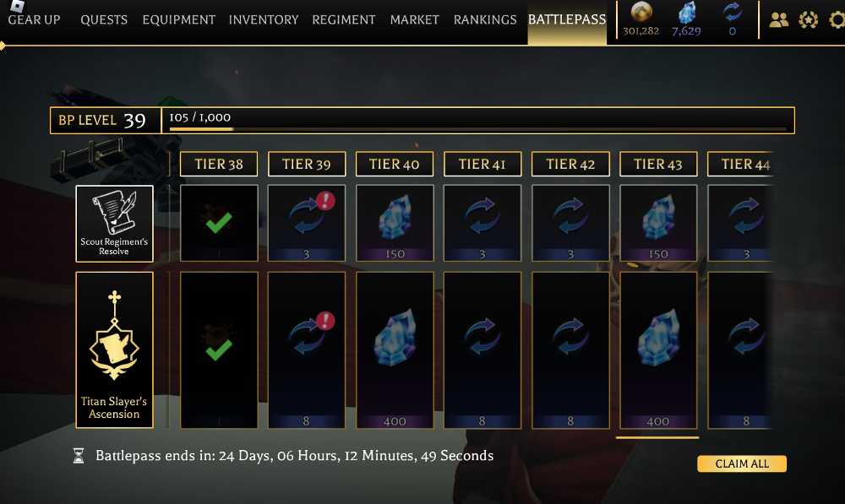Click the gold coin currency icon
The width and height of the screenshot is (845, 504).
pyautogui.click(x=641, y=12)
